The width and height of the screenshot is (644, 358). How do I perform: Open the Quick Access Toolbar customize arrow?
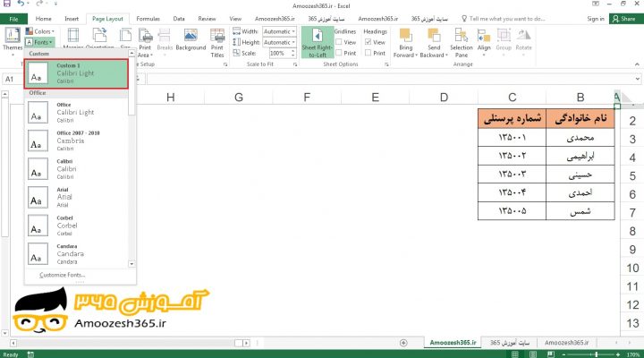click(55, 4)
